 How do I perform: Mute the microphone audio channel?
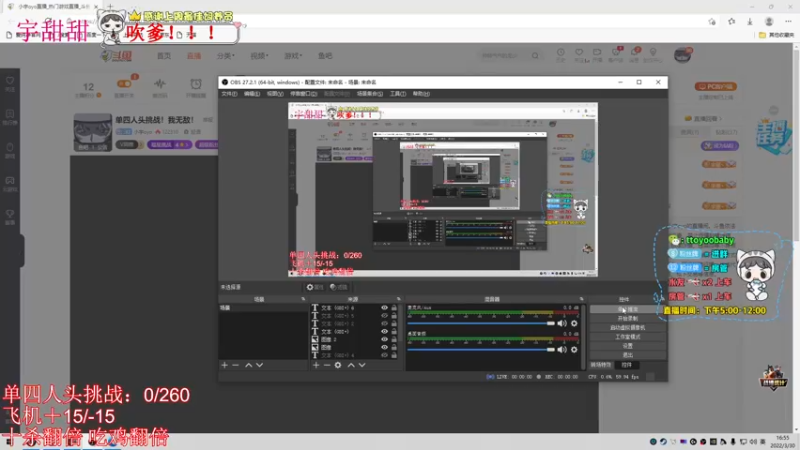click(x=562, y=323)
